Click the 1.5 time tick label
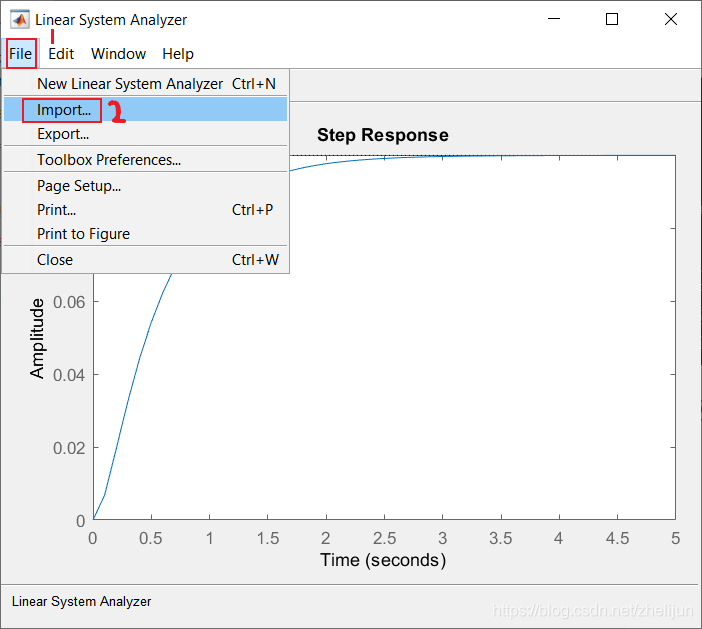702x629 pixels. 268,538
